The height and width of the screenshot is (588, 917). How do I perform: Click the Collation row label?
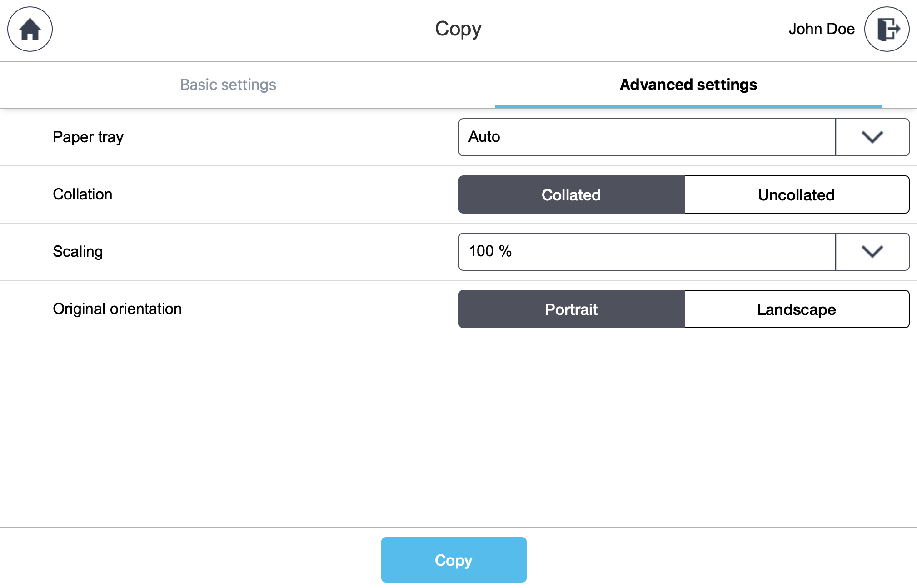click(x=82, y=194)
